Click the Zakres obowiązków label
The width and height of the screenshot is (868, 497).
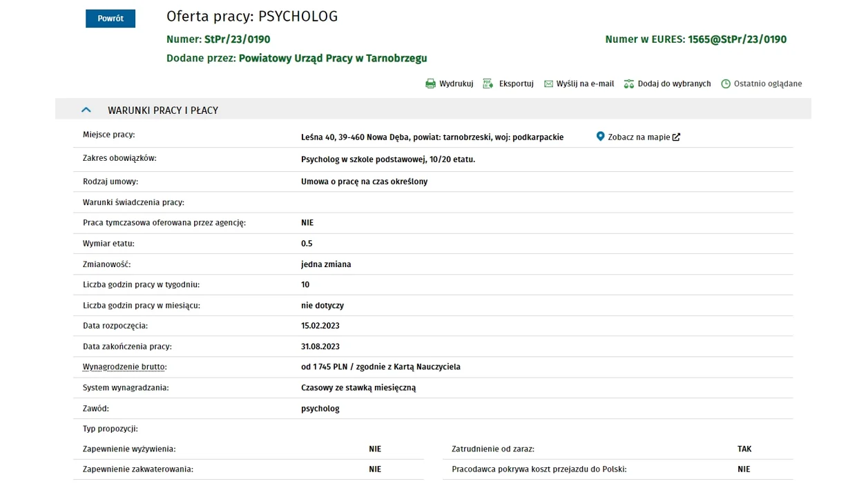119,158
